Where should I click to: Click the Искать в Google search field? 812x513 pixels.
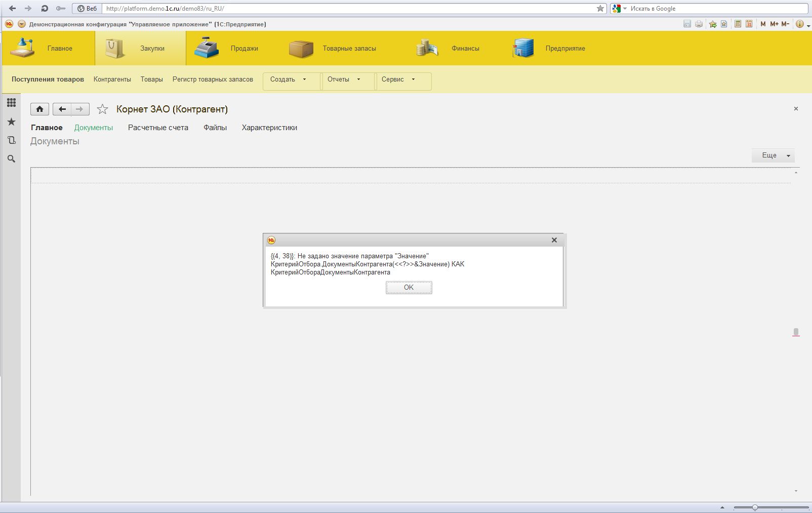pos(718,8)
